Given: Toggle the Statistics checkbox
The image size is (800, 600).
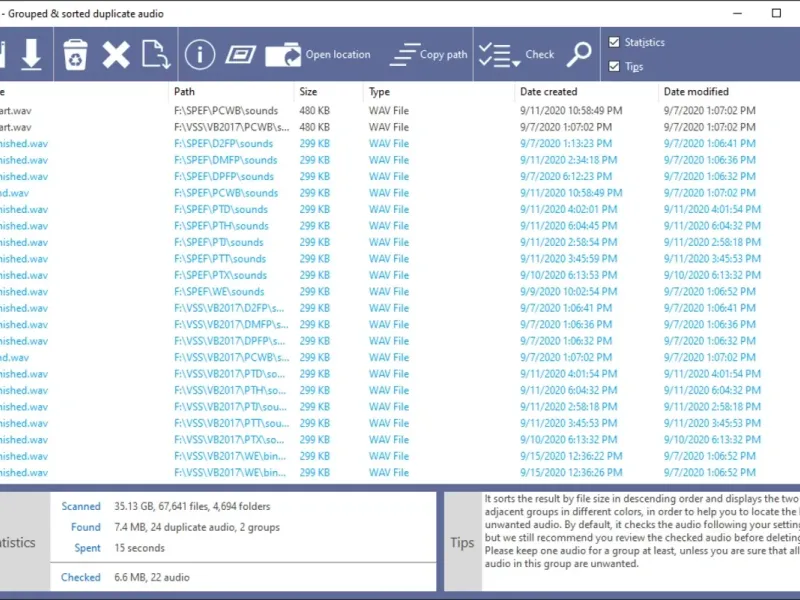Looking at the screenshot, I should 614,42.
